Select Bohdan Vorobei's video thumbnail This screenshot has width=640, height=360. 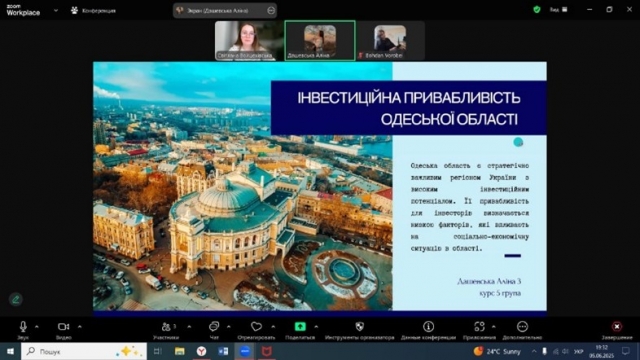[390, 41]
